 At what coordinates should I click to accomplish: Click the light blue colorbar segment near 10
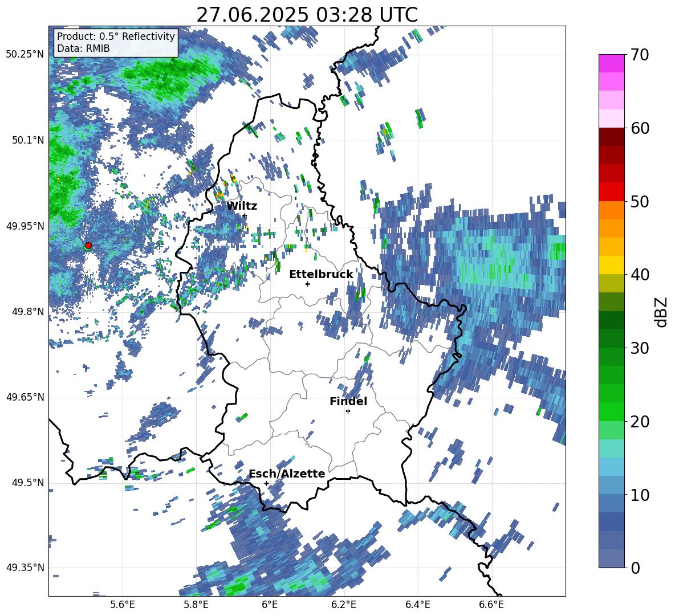click(x=611, y=486)
